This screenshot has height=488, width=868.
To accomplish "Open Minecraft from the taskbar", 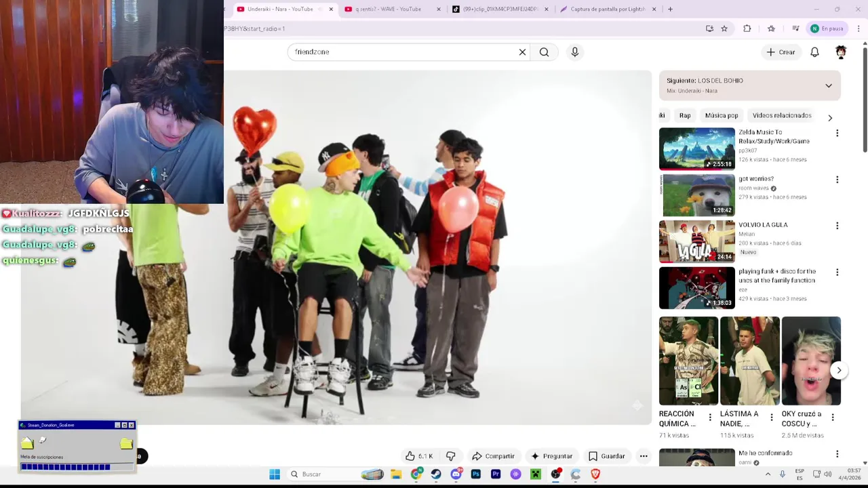I will pyautogui.click(x=536, y=474).
